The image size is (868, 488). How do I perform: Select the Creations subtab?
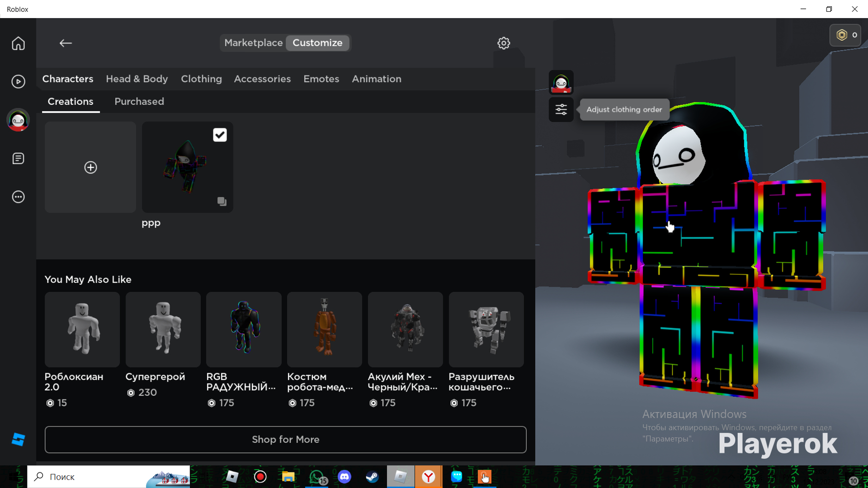point(70,102)
